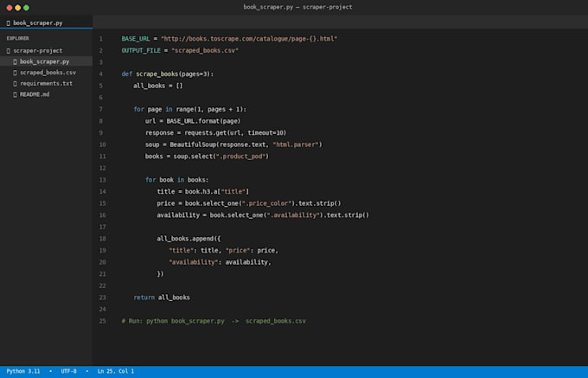
Task: Click the requests.get(url, timeout=10) line
Action: (x=215, y=132)
